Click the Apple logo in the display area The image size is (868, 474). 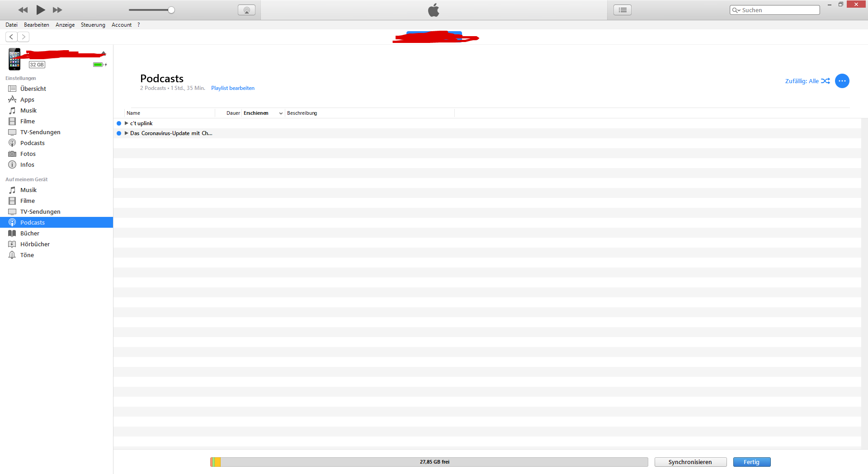[x=434, y=10]
